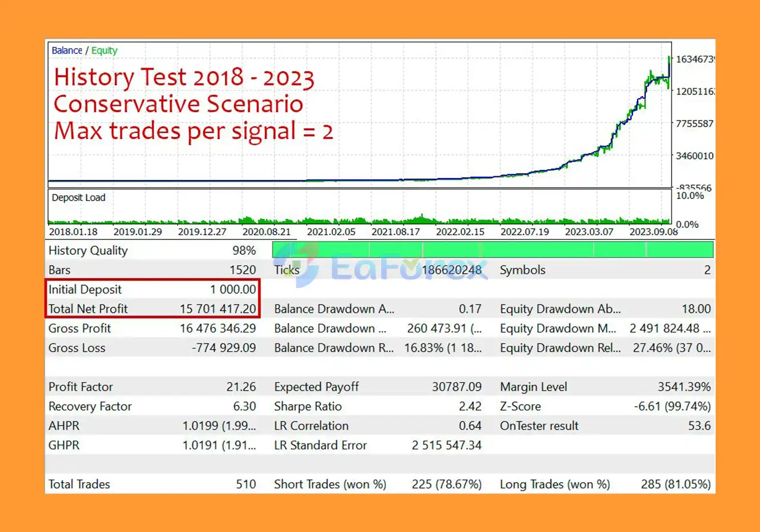The width and height of the screenshot is (760, 532).
Task: Click the truncated AHPR value 1.0199
Action: pyautogui.click(x=219, y=426)
